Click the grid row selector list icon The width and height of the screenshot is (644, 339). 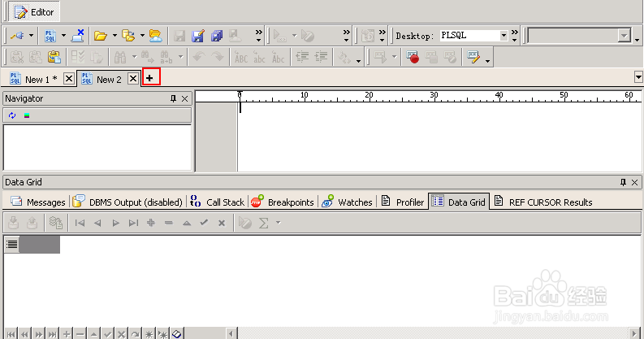(12, 244)
